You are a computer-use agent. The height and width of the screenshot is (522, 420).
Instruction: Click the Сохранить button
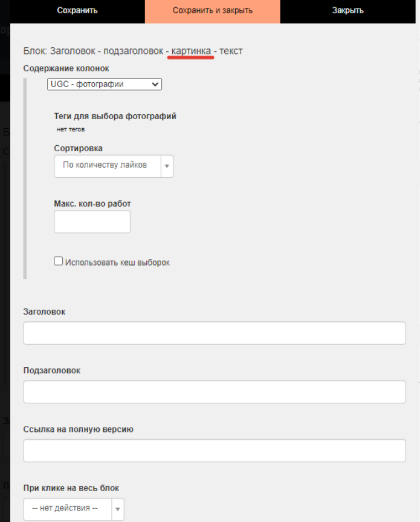pyautogui.click(x=77, y=11)
